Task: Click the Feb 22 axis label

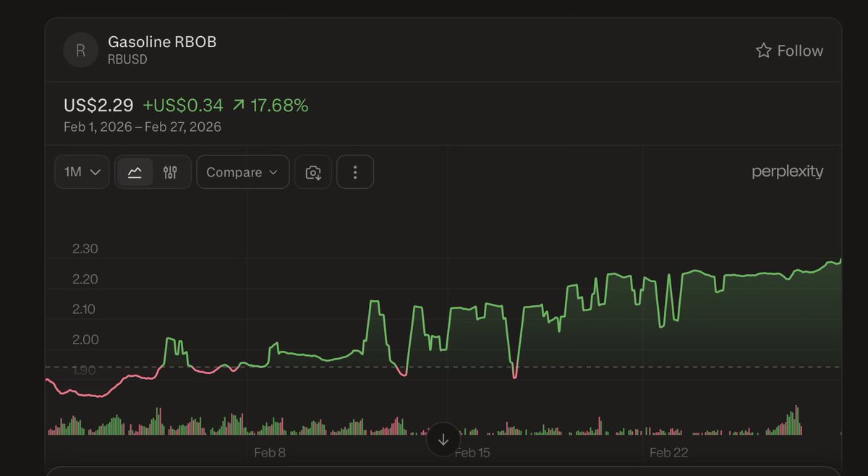Action: click(x=669, y=453)
